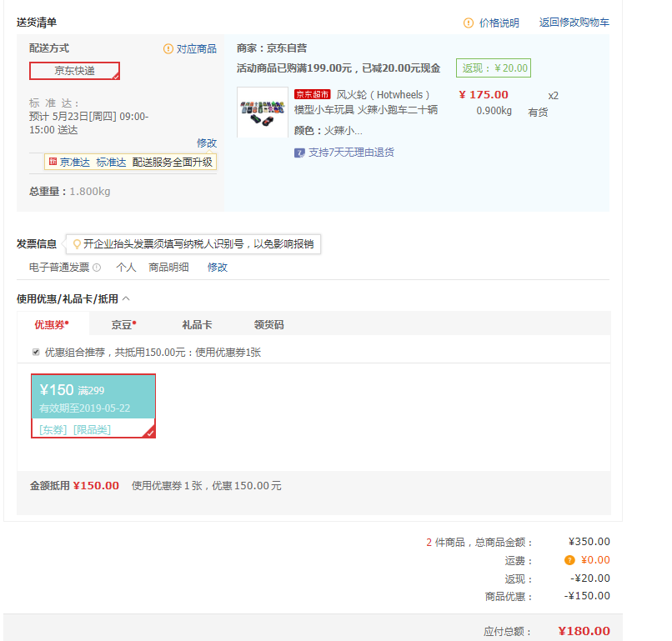
Task: Open the 京准达 link
Action: (74, 162)
